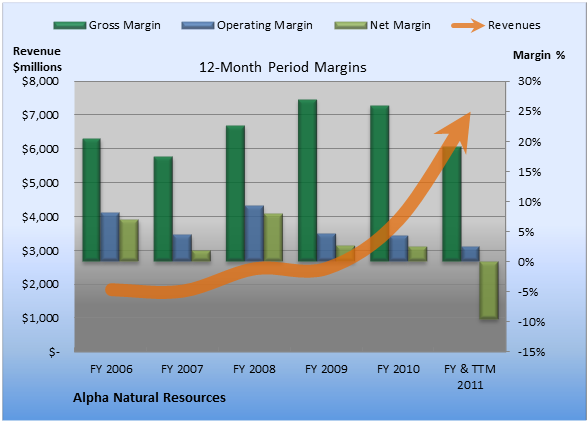
Task: Click the 'Alpha Natural Resources' caption
Action: [x=149, y=397]
